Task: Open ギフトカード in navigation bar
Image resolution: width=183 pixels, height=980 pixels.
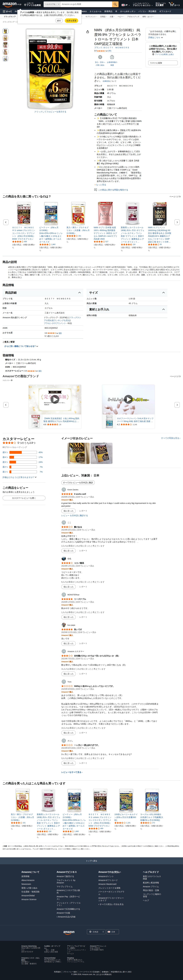Action: point(165,11)
